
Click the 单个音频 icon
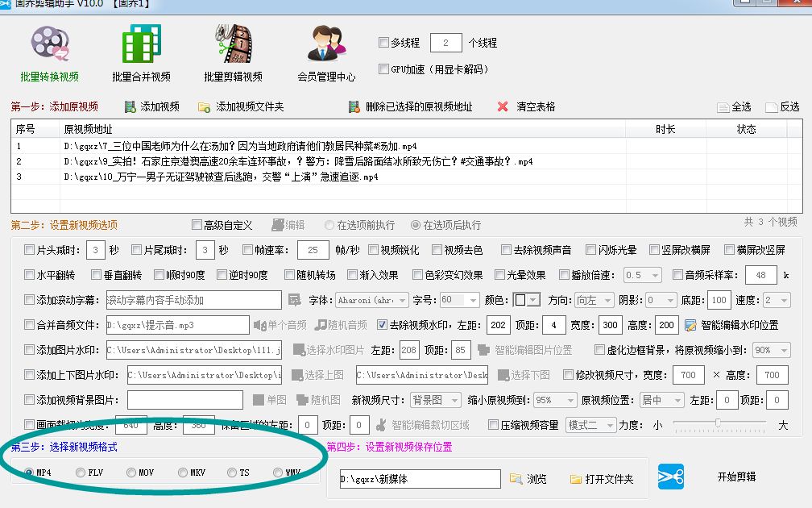(259, 325)
